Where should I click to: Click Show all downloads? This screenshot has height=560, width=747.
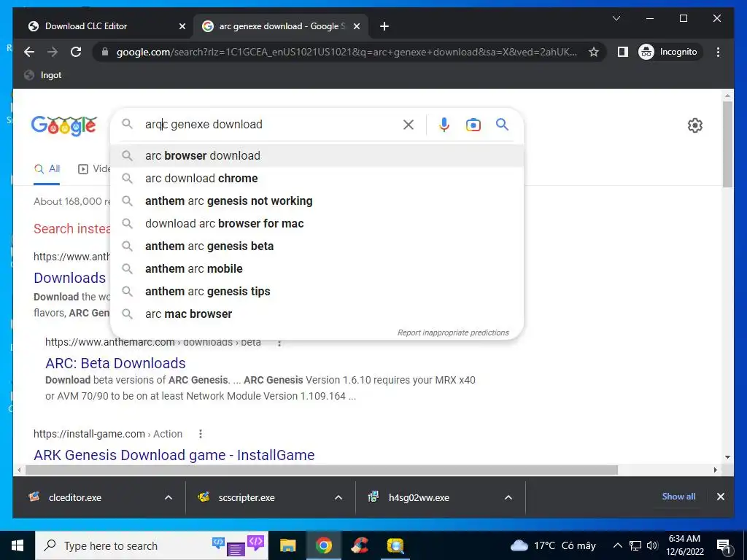pos(678,497)
